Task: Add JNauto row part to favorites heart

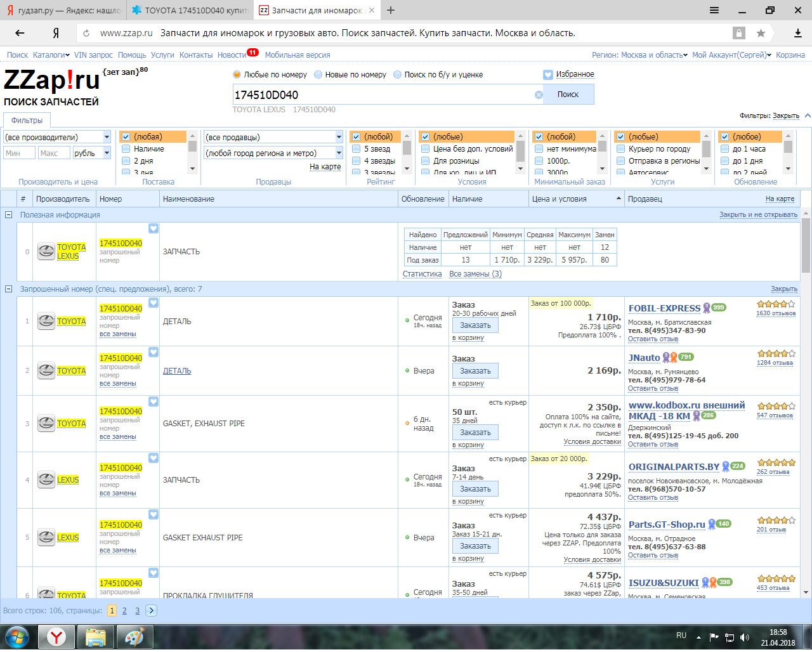Action: pos(154,352)
